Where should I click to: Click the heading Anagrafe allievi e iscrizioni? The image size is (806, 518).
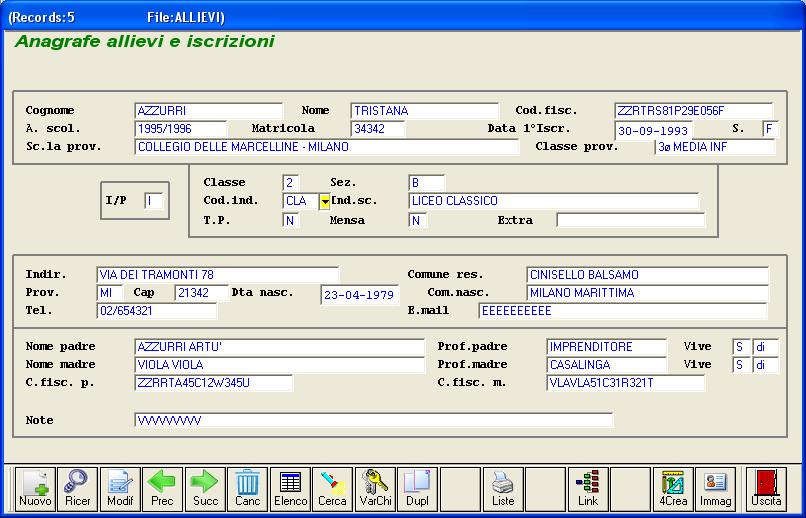click(x=145, y=41)
